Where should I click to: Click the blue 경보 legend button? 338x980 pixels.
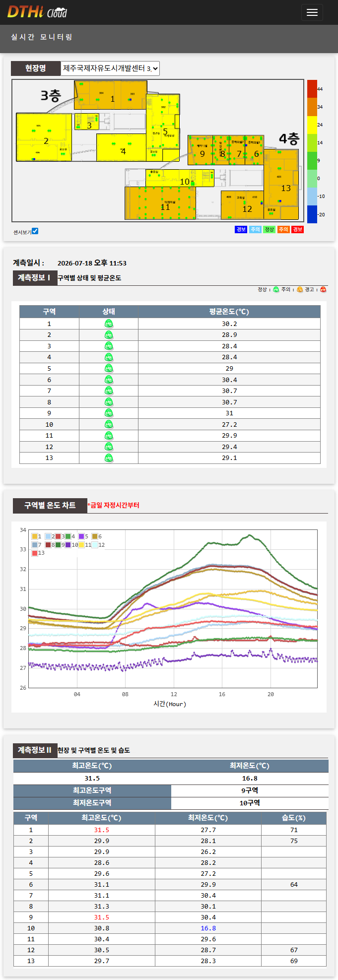pyautogui.click(x=241, y=229)
